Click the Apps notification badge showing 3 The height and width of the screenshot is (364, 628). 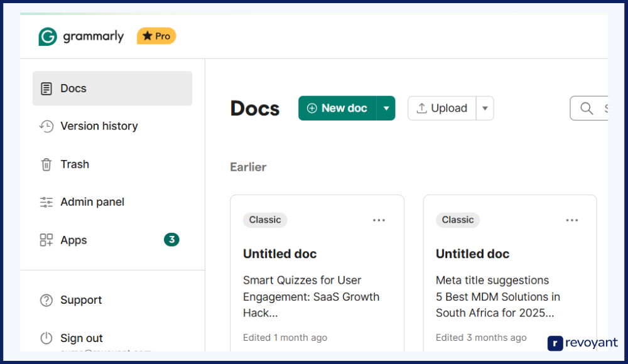[171, 240]
